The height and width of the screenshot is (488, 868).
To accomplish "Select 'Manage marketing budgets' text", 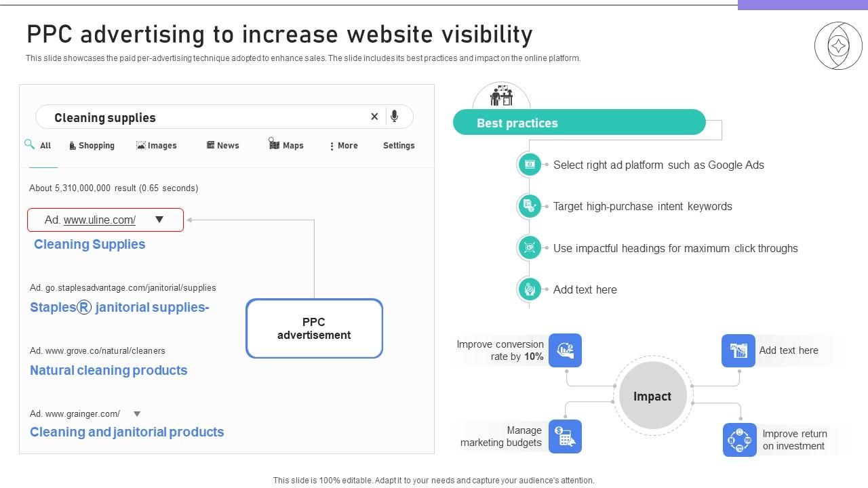I will [501, 436].
